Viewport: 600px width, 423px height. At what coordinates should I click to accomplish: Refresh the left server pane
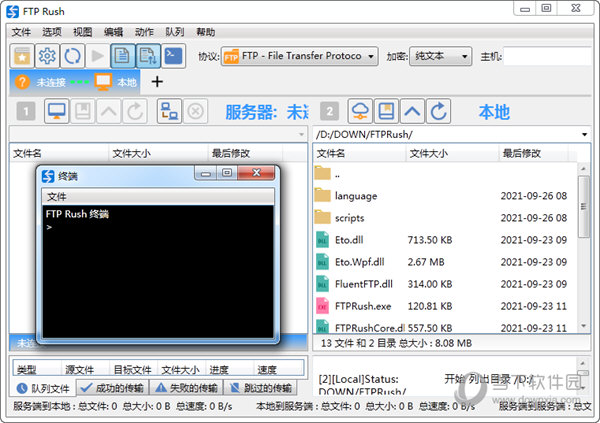click(135, 111)
